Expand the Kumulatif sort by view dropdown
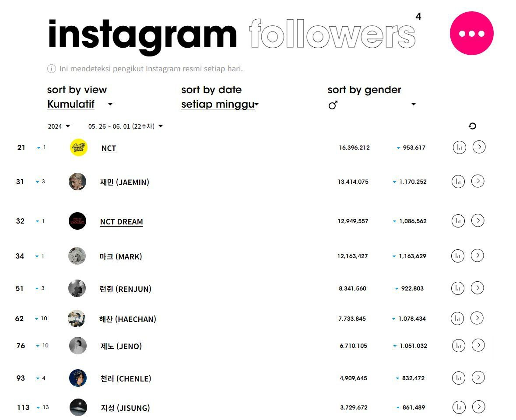 (110, 104)
